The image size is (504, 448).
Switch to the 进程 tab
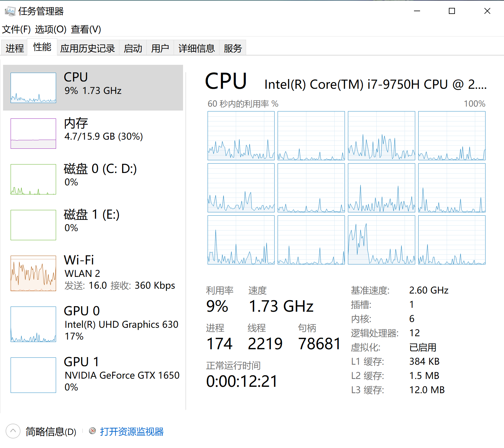coord(15,48)
